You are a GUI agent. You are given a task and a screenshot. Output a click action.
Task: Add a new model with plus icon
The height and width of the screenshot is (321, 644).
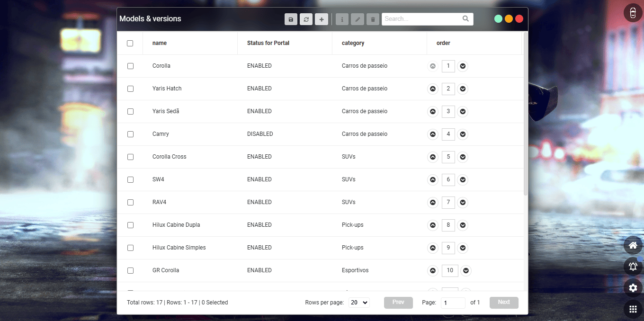(x=321, y=19)
